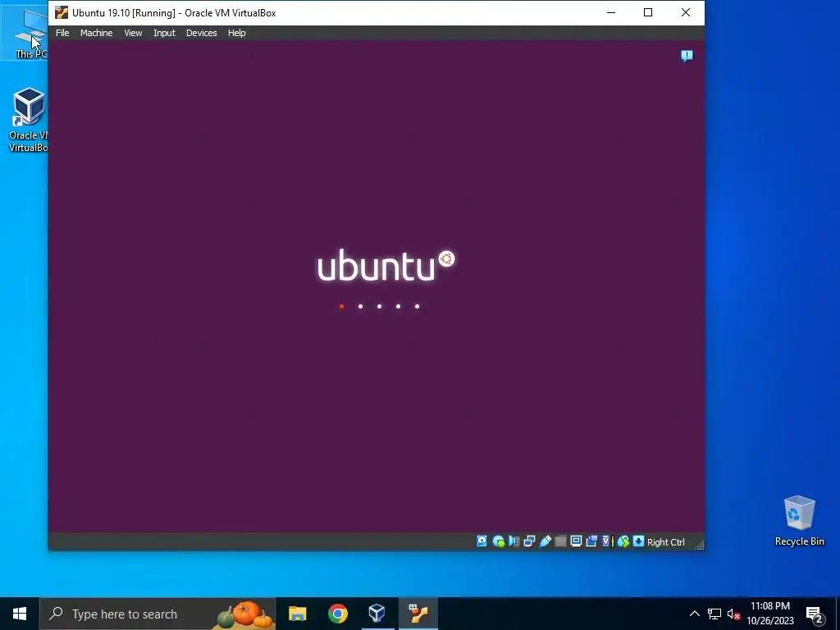Open the Windows Start menu
The height and width of the screenshot is (630, 840).
click(20, 614)
